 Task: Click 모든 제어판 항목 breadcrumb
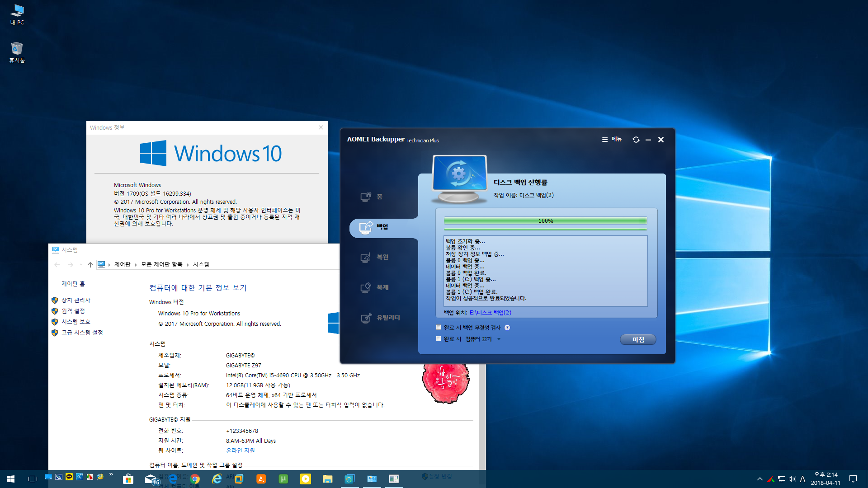161,264
